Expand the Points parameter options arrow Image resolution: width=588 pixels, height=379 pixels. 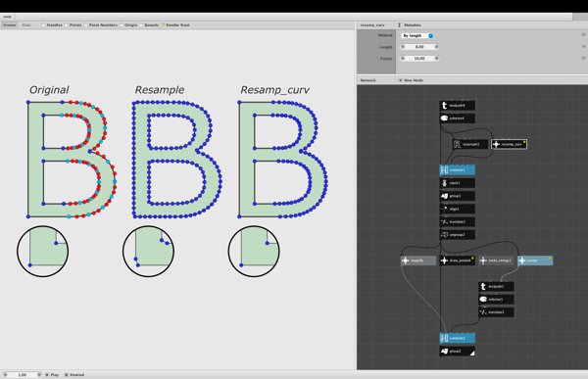pyautogui.click(x=583, y=58)
